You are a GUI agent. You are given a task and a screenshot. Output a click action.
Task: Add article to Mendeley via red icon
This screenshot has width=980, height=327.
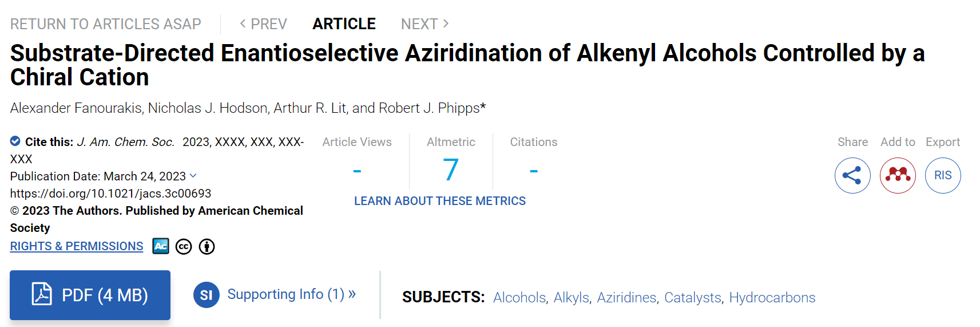point(898,175)
